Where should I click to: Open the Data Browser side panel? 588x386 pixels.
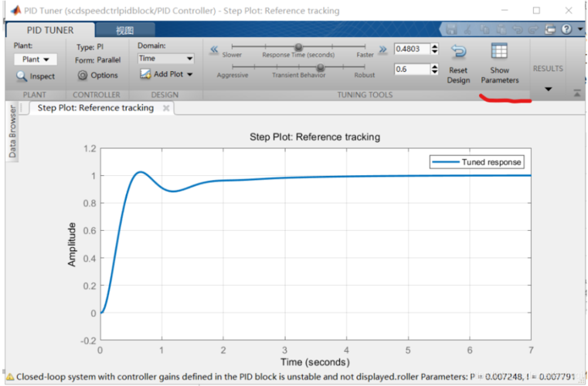tap(12, 133)
